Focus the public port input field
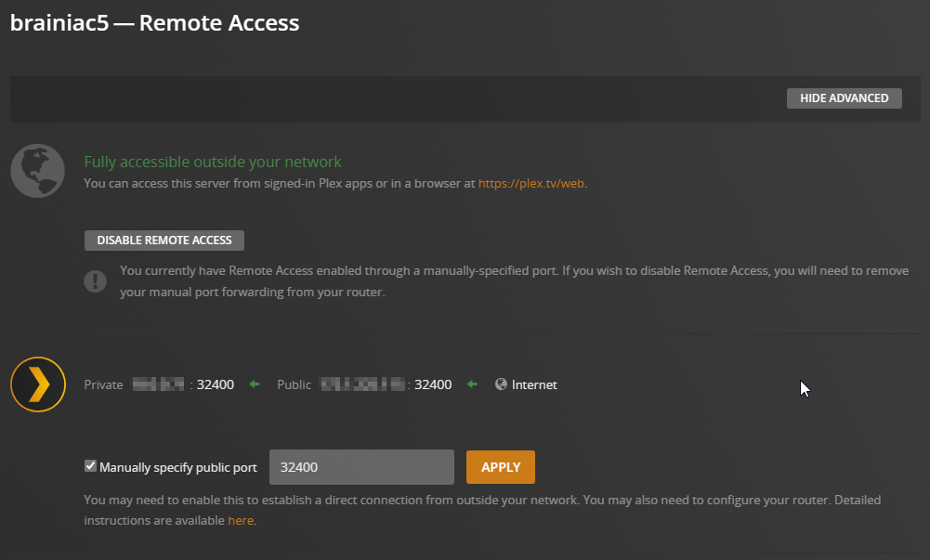 point(361,467)
